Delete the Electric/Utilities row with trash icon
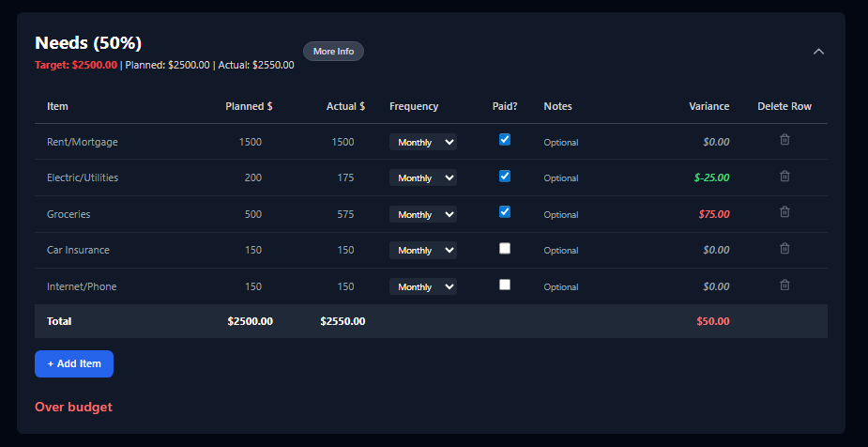868x447 pixels. coord(784,177)
